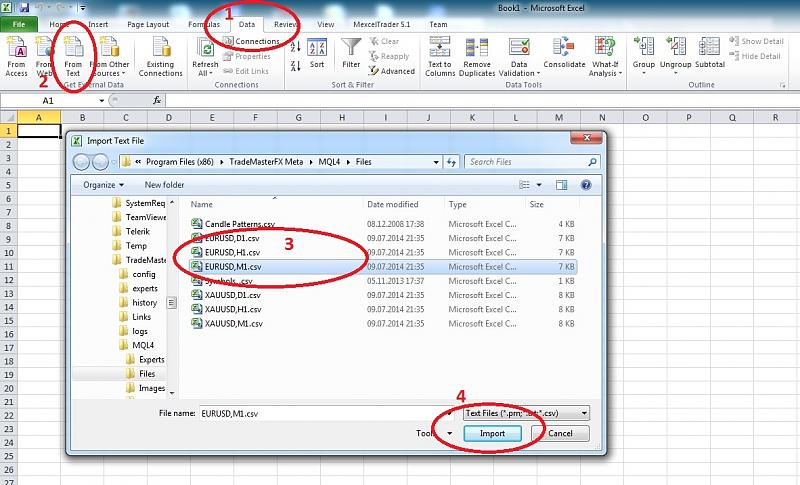The height and width of the screenshot is (485, 800).
Task: Open the File tab
Action: 19,24
